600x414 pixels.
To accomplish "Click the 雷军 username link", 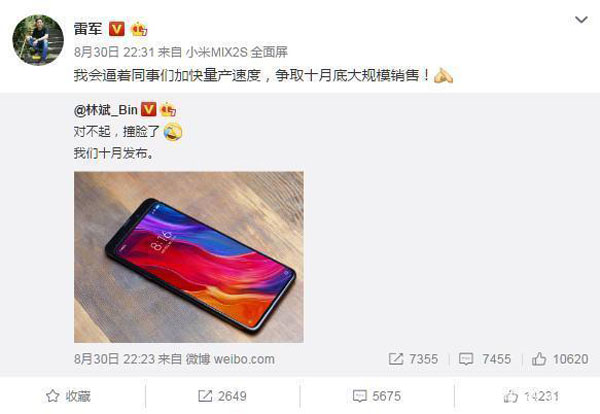I will [x=88, y=29].
